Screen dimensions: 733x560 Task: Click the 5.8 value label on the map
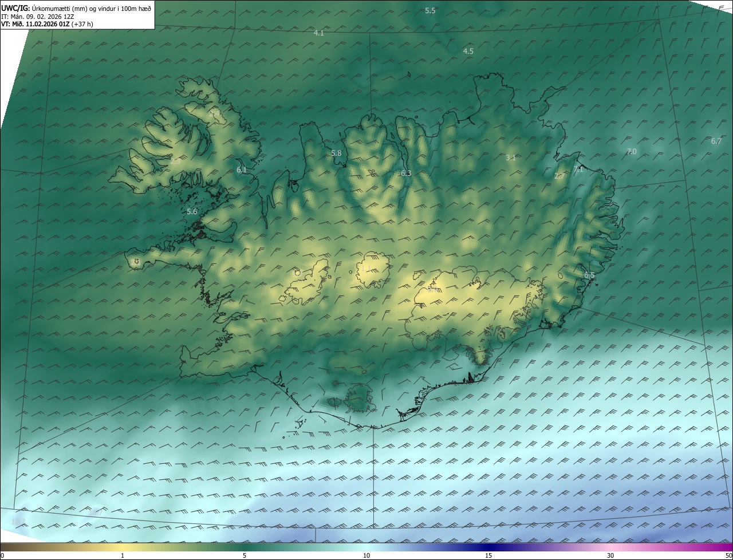coord(336,153)
